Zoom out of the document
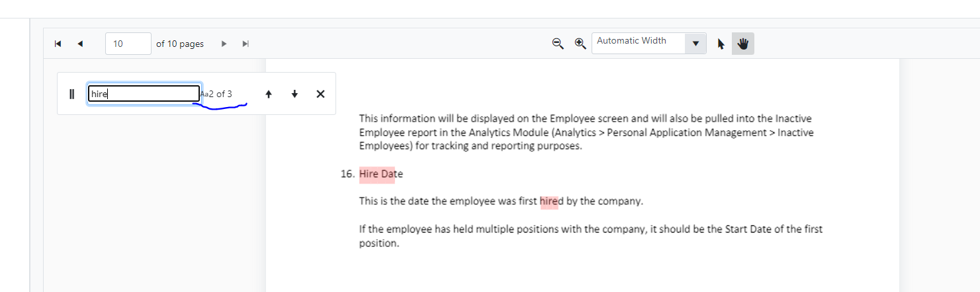 tap(558, 44)
